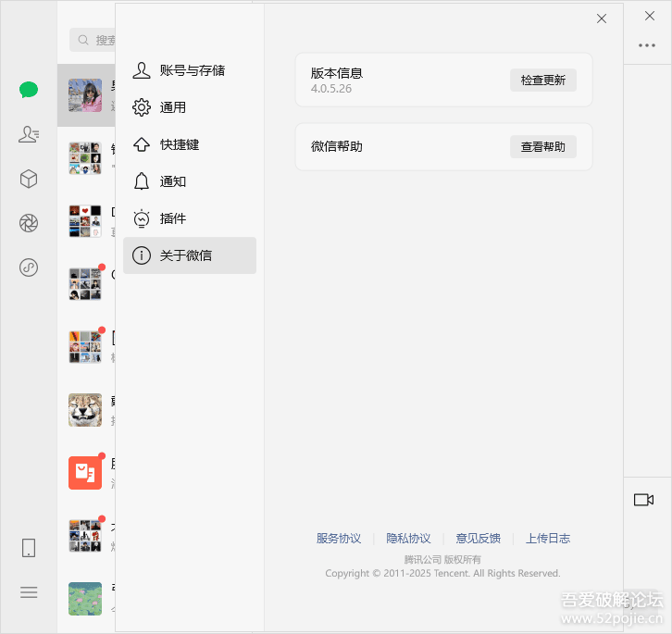
Task: Click the gear icon beside 通用
Action: pos(142,107)
